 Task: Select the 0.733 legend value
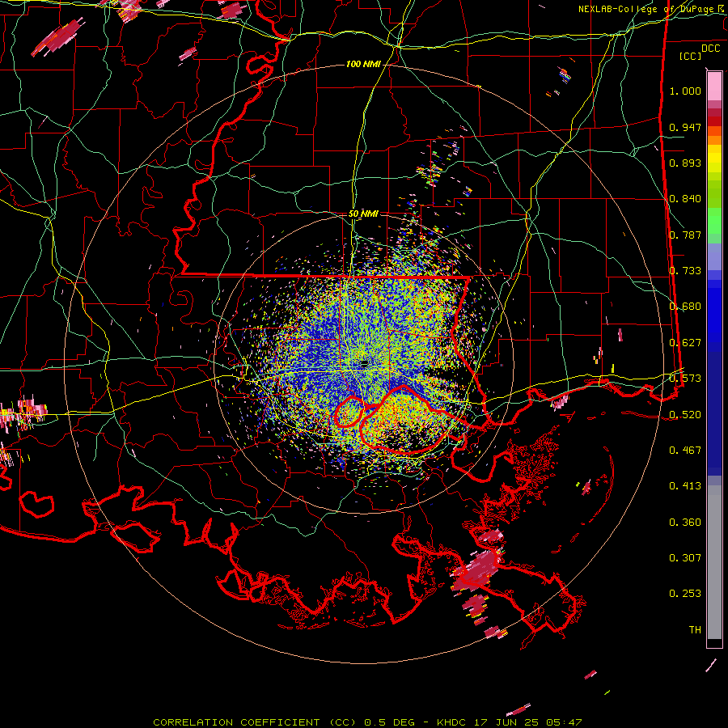click(x=685, y=271)
